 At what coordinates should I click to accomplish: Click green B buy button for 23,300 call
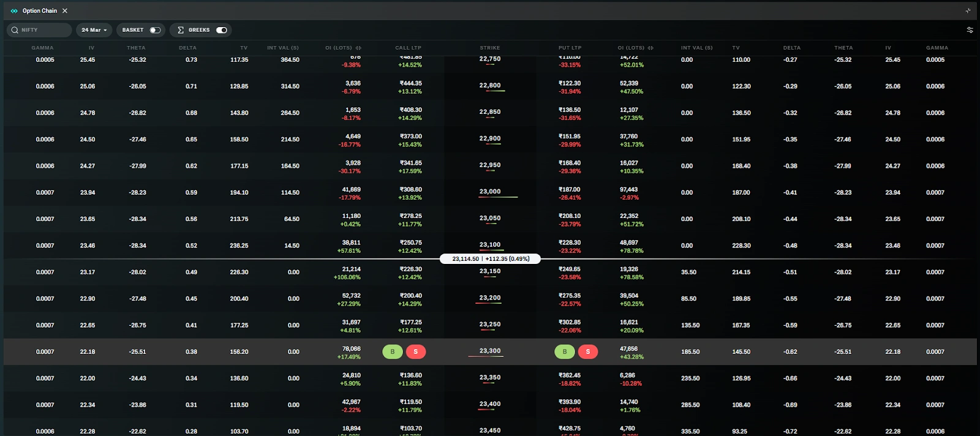[393, 351]
